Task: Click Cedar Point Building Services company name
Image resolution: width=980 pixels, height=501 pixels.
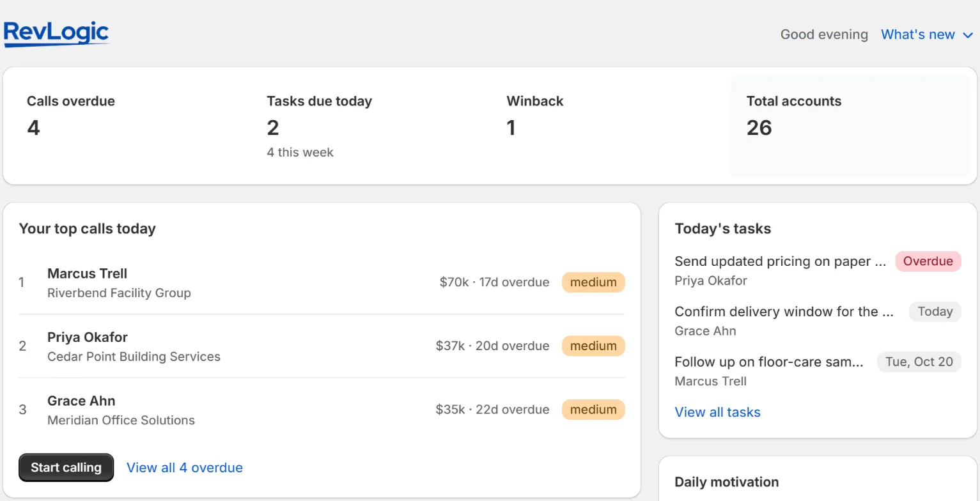Action: [x=134, y=357]
